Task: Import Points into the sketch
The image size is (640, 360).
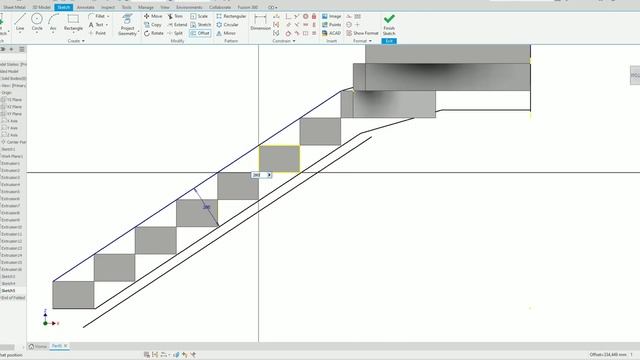Action: pos(331,24)
